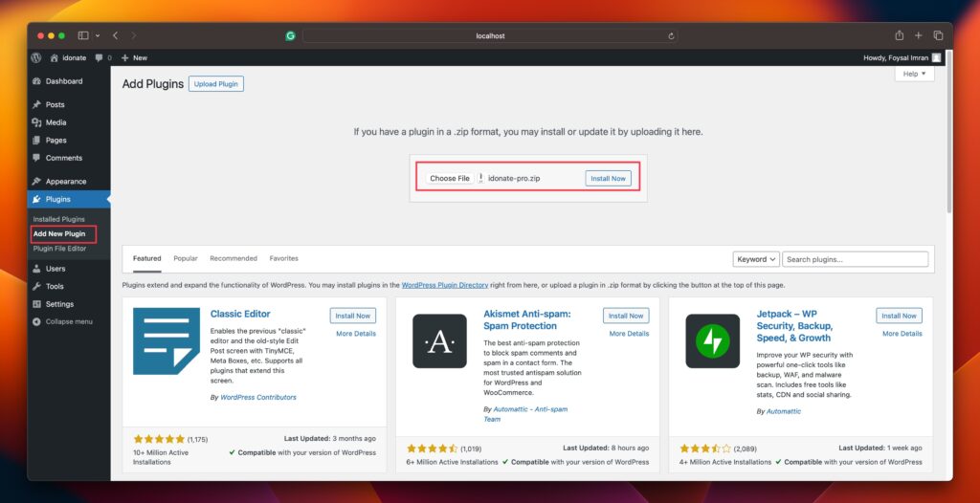Click the Akismet plugin logo

(x=439, y=341)
